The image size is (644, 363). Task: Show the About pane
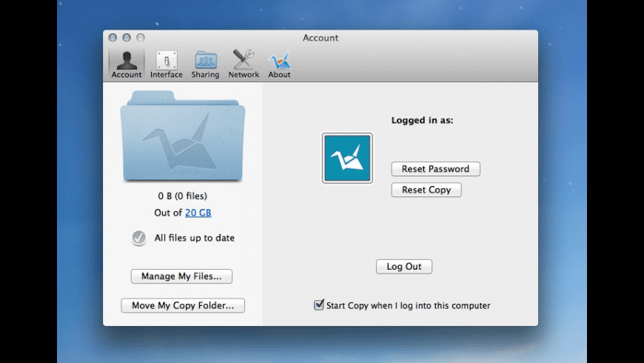[x=279, y=64]
